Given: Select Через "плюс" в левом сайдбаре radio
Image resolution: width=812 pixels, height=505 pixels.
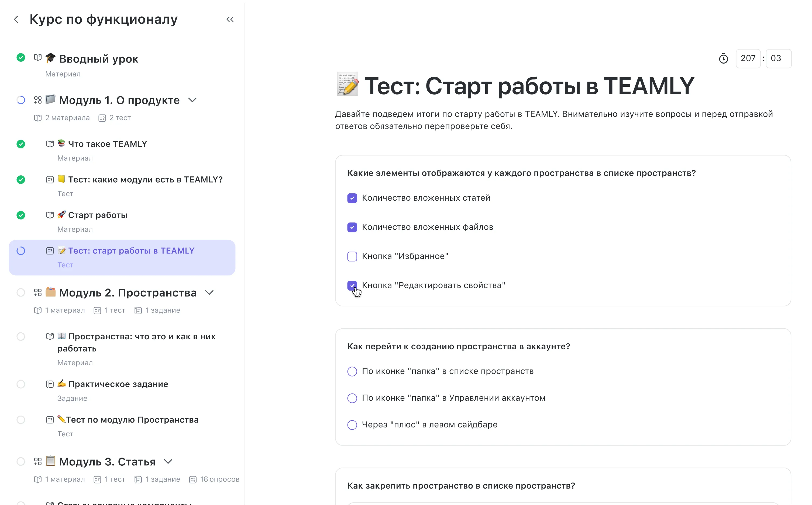Looking at the screenshot, I should tap(352, 425).
